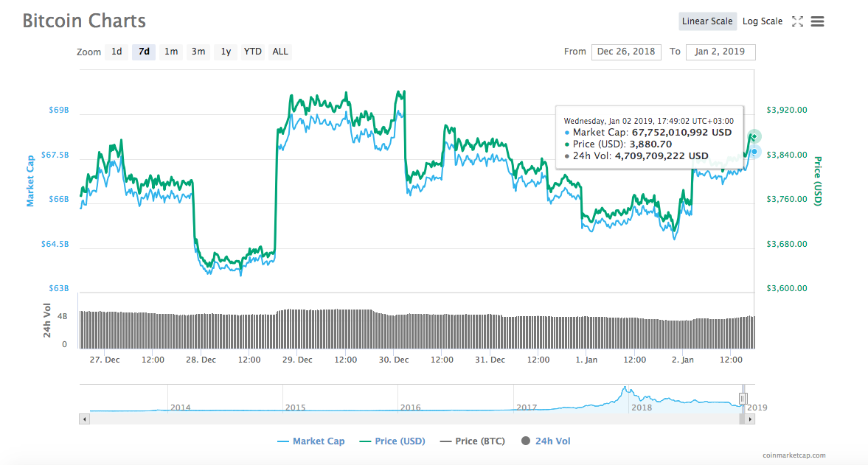Screen dimensions: 868x465
Task: Switch to Linear Scale
Action: 707,21
